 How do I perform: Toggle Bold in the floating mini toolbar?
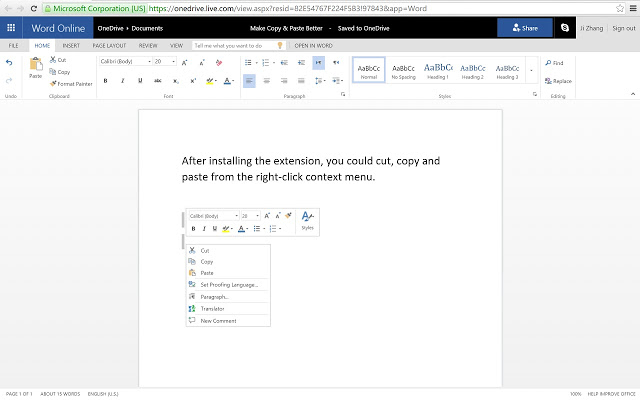click(193, 229)
